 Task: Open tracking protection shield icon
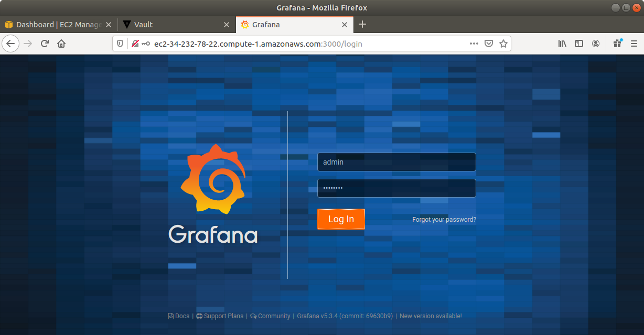click(x=120, y=44)
